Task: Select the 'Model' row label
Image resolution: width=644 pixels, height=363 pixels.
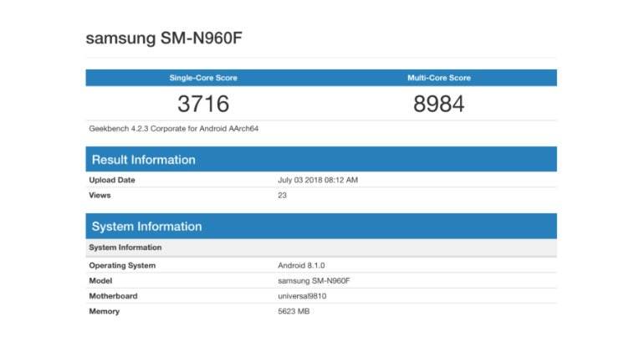Action: pos(100,280)
